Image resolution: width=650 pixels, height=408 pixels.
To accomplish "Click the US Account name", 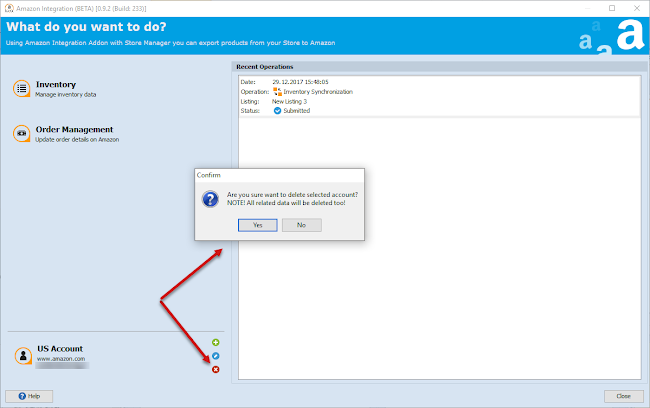I will pos(60,349).
